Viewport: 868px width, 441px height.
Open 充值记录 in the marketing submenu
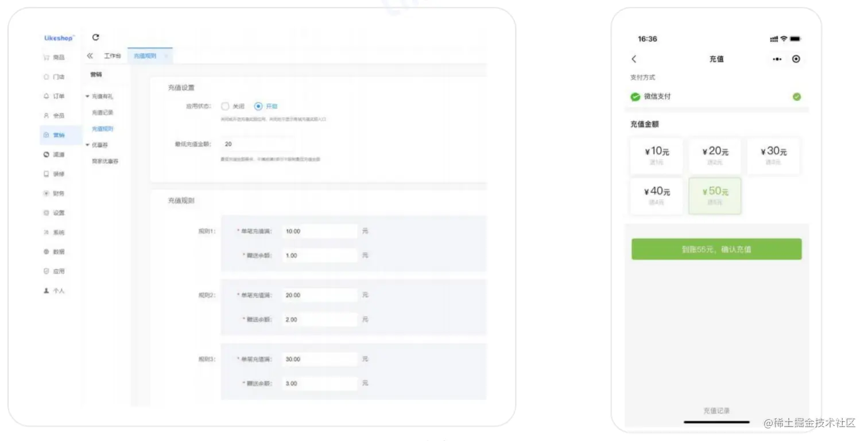pyautogui.click(x=103, y=113)
